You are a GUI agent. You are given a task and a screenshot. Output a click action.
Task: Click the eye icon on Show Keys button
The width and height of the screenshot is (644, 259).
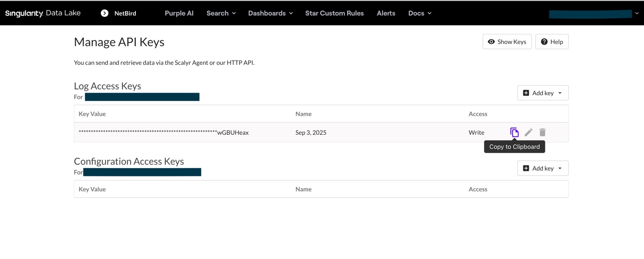(x=492, y=41)
